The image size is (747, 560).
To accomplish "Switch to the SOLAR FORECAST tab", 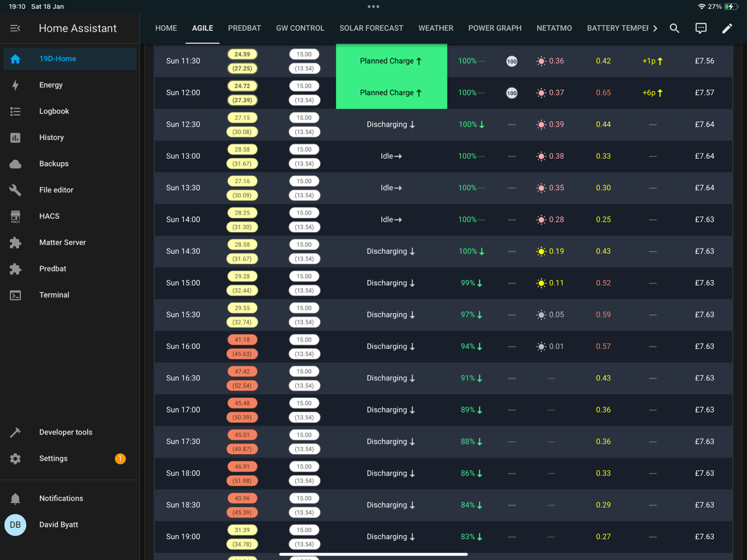I will [371, 28].
